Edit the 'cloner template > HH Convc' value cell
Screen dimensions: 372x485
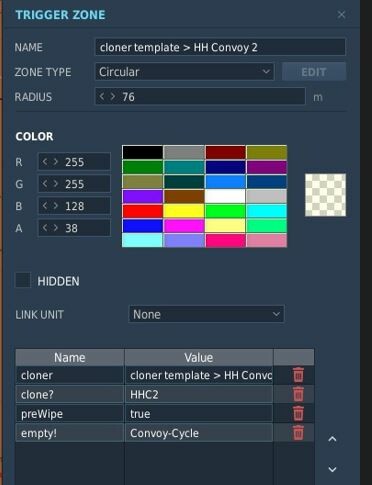[x=199, y=375]
